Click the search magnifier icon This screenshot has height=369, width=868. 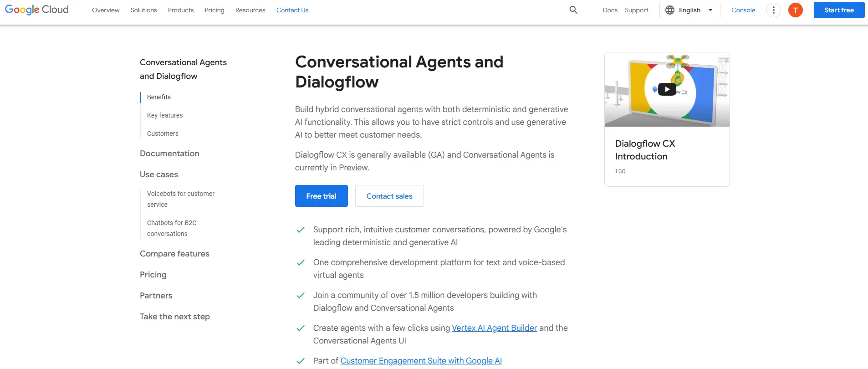(x=573, y=10)
